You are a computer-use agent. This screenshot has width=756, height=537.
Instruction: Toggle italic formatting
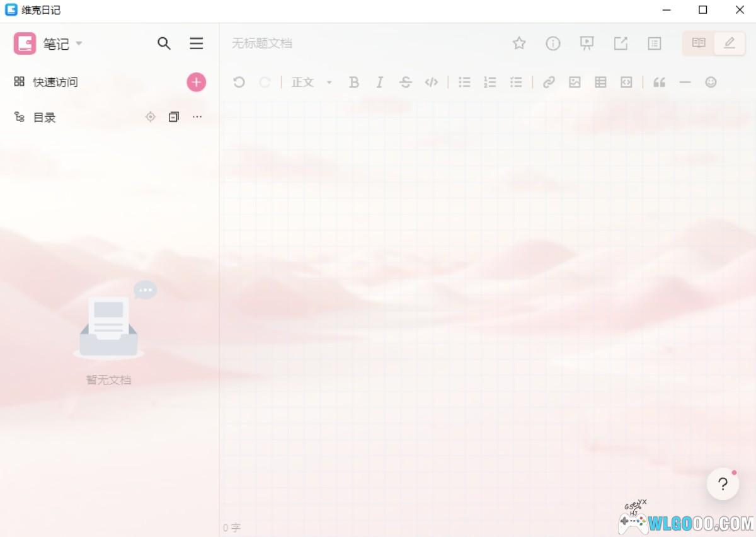pyautogui.click(x=380, y=82)
